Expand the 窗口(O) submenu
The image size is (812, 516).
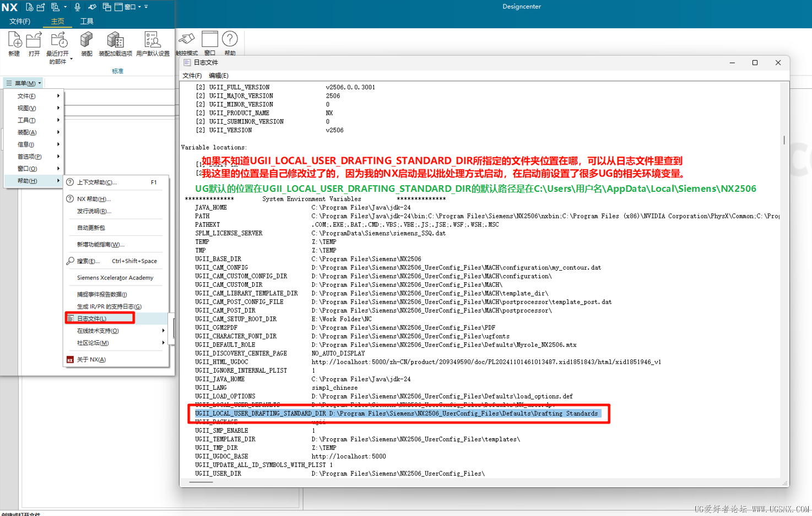point(33,169)
